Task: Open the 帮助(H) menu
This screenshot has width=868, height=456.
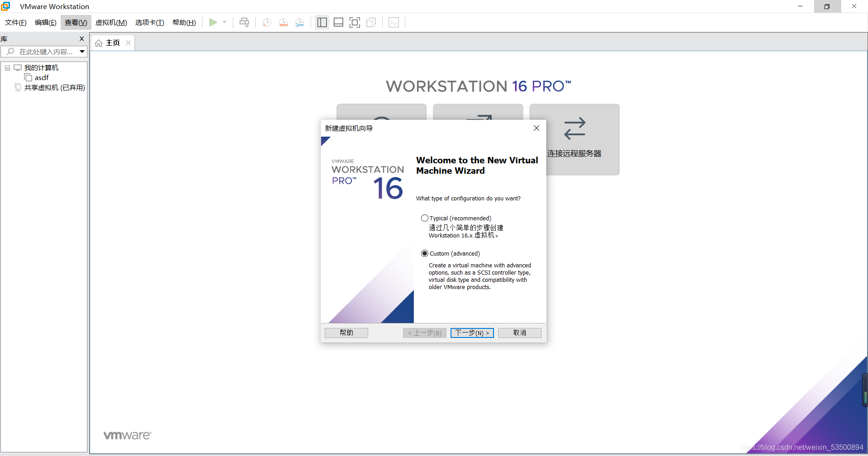Action: (x=184, y=22)
